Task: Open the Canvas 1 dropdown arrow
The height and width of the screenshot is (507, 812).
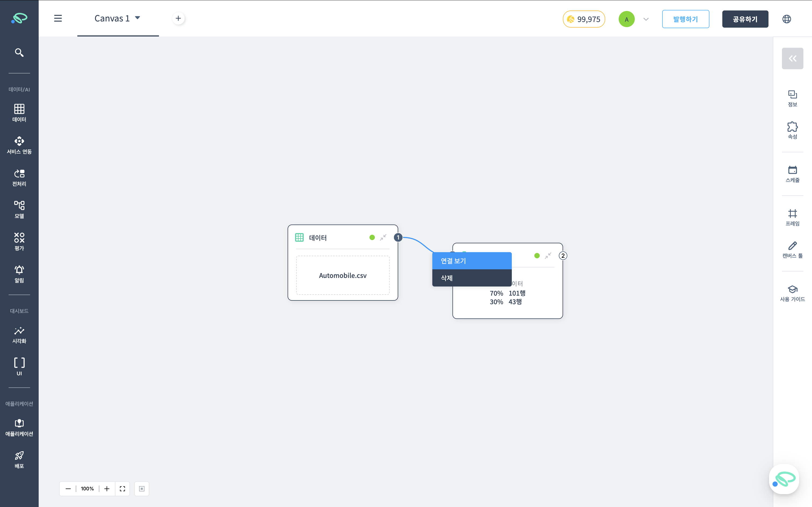Action: (x=137, y=18)
